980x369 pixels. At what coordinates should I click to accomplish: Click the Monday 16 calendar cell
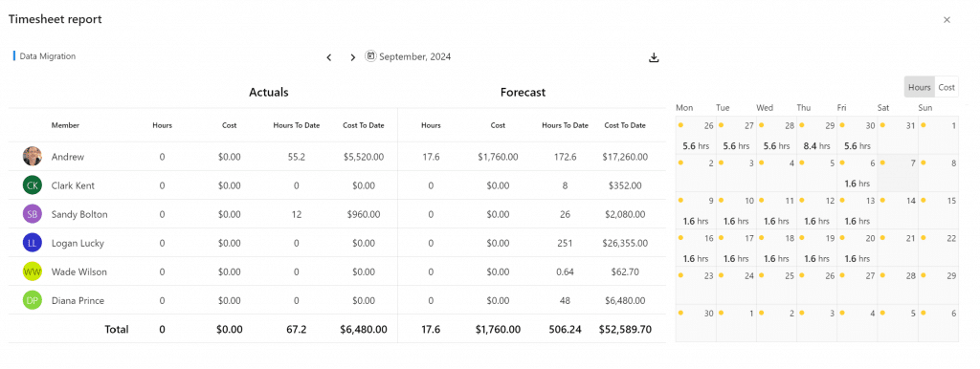(696, 248)
